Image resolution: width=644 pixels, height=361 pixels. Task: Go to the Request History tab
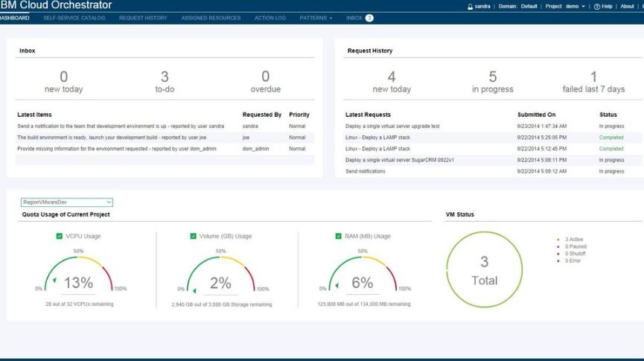(x=143, y=18)
